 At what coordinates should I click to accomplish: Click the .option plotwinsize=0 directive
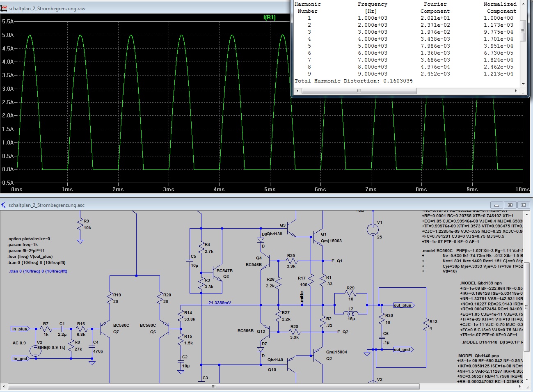(29, 238)
